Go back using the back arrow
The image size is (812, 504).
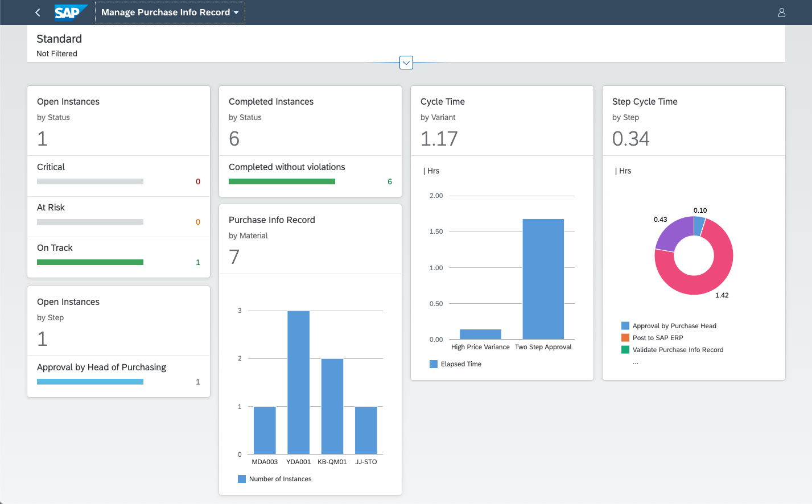click(38, 13)
